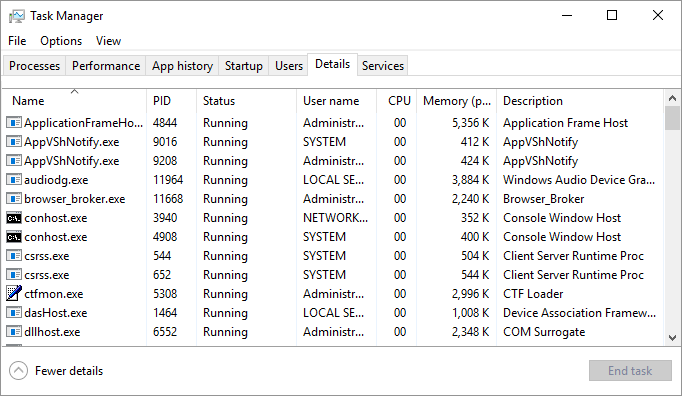Screen dimensions: 682x396
Task: Click memory value 2,996 K
Action: pyautogui.click(x=471, y=294)
